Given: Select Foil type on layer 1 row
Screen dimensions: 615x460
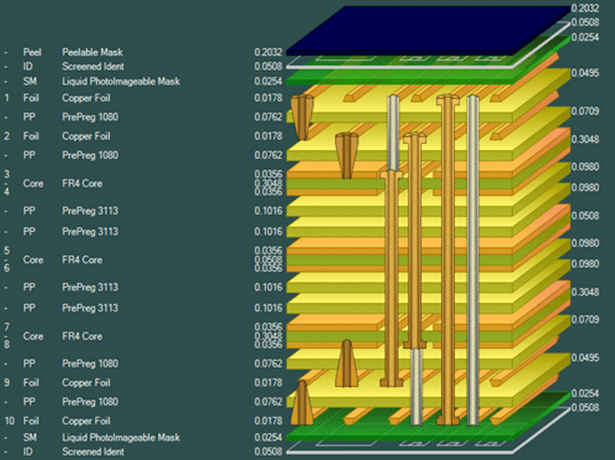Looking at the screenshot, I should pos(31,98).
